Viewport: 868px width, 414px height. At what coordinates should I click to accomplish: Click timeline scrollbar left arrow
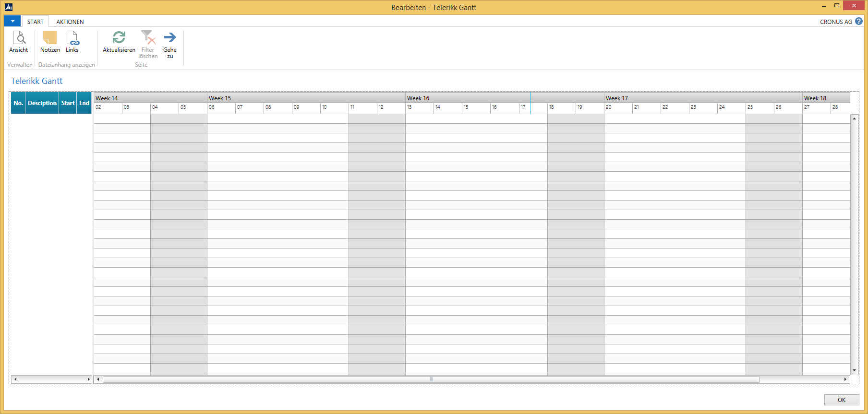98,379
